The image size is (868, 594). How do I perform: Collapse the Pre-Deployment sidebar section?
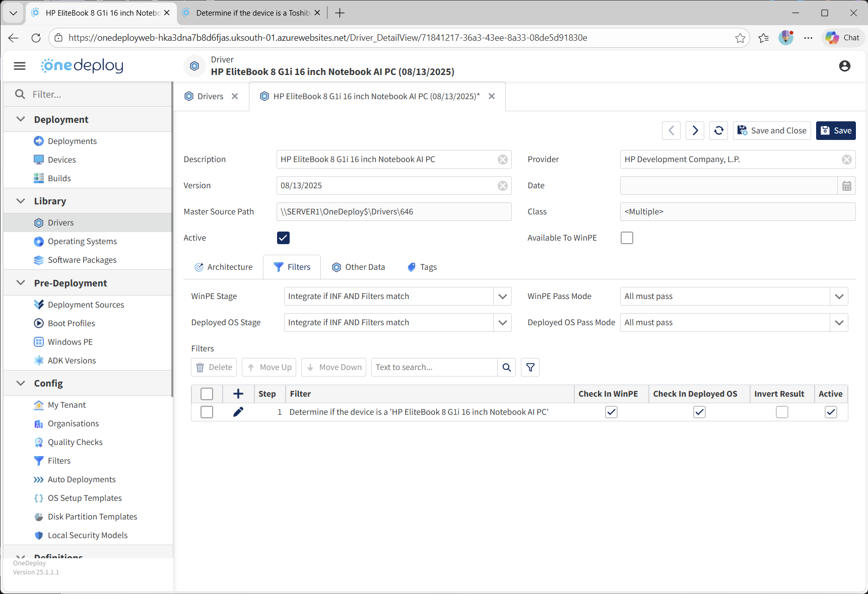tap(21, 283)
